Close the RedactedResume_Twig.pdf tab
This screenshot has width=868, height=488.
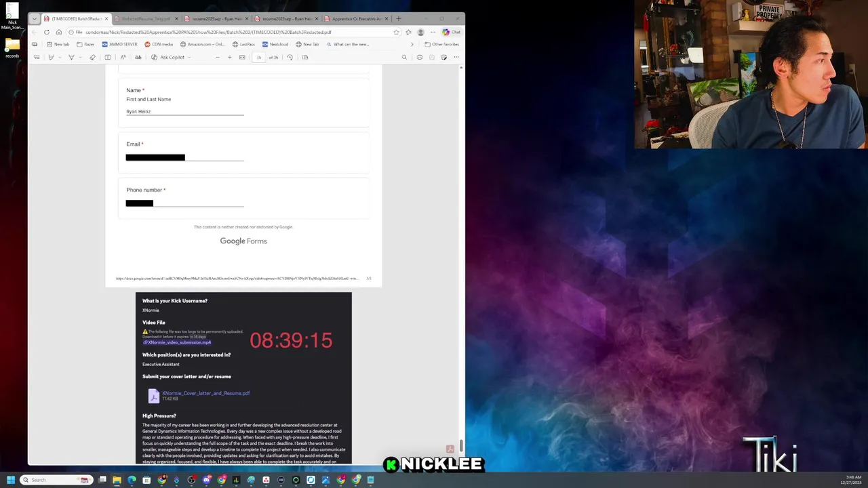176,18
